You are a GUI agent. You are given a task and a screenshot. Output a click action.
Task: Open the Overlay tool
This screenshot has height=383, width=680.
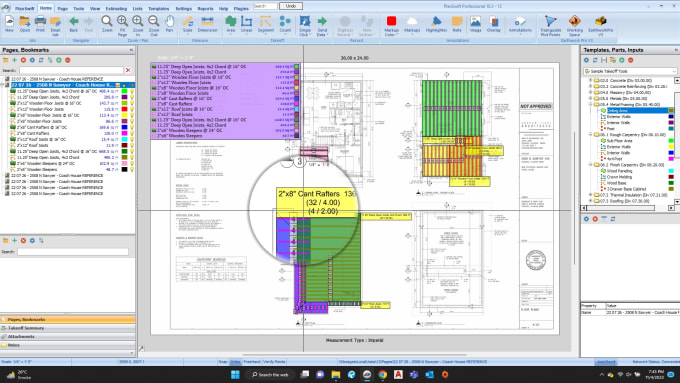tap(494, 24)
